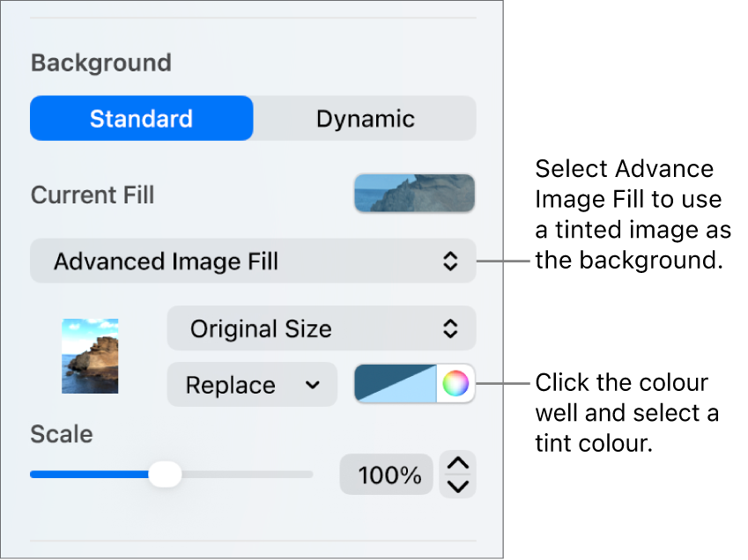The width and height of the screenshot is (748, 560).
Task: Select the Standard background tab
Action: pos(141,118)
